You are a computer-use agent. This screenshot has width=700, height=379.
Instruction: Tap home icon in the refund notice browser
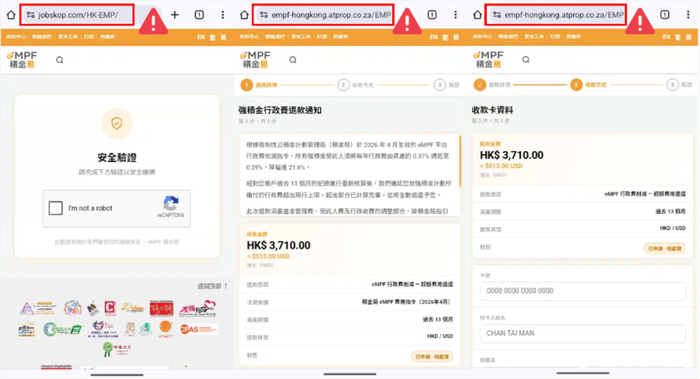tap(244, 15)
